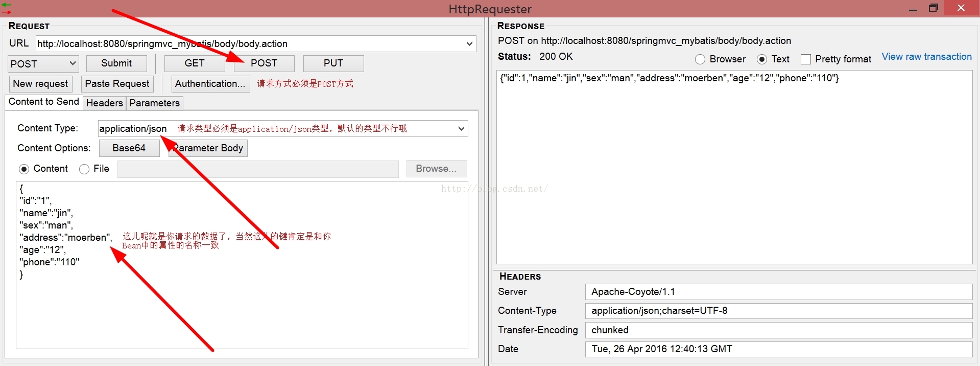Click the Submit button
The width and height of the screenshot is (980, 366).
click(116, 63)
